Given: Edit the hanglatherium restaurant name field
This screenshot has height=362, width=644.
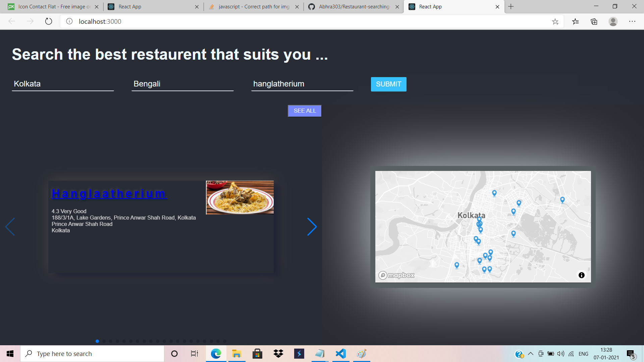Looking at the screenshot, I should (302, 84).
